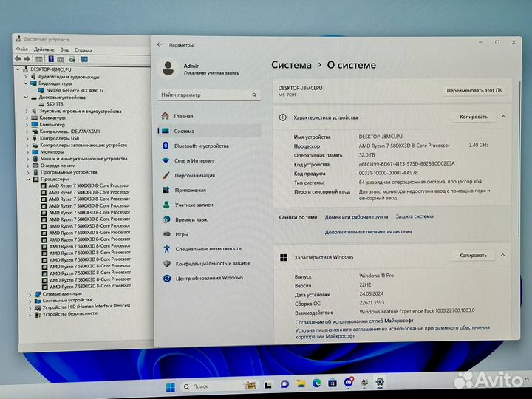Select NVIDIA GeForce RTX 4060 Ti device
The image size is (532, 399).
tap(75, 90)
